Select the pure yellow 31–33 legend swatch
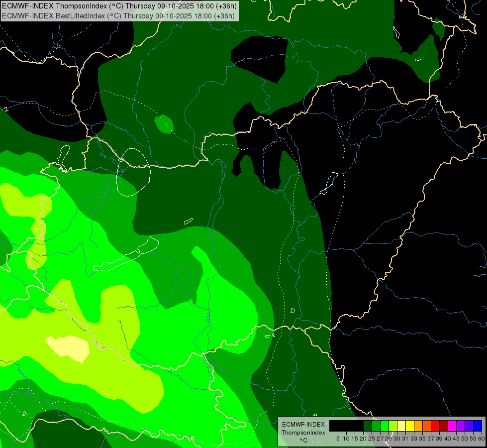Viewport: 487px width, 448px height. pos(410,426)
